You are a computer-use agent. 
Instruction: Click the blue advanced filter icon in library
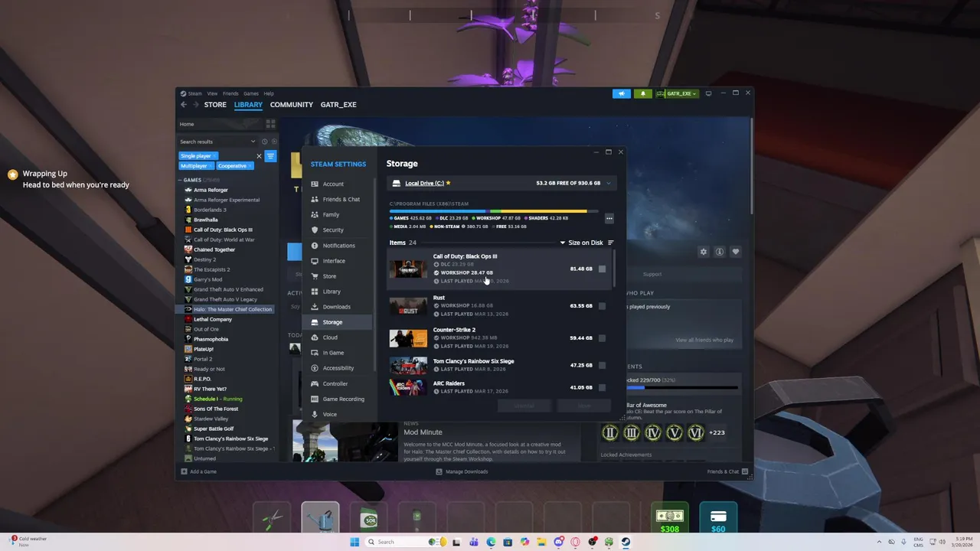click(270, 156)
